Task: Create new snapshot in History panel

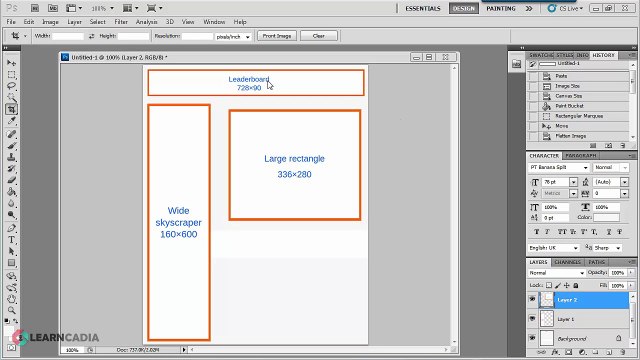Action: [x=608, y=145]
